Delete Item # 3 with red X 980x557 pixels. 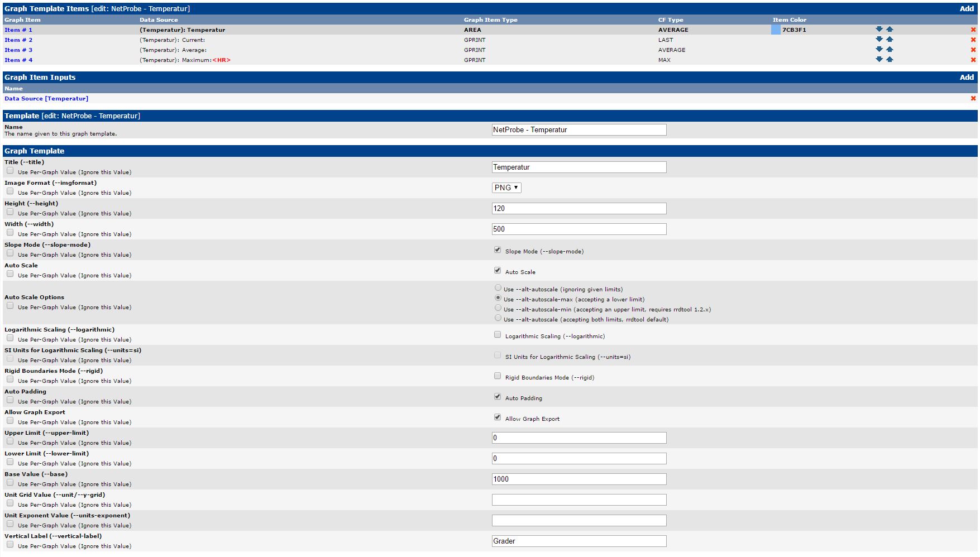[973, 50]
